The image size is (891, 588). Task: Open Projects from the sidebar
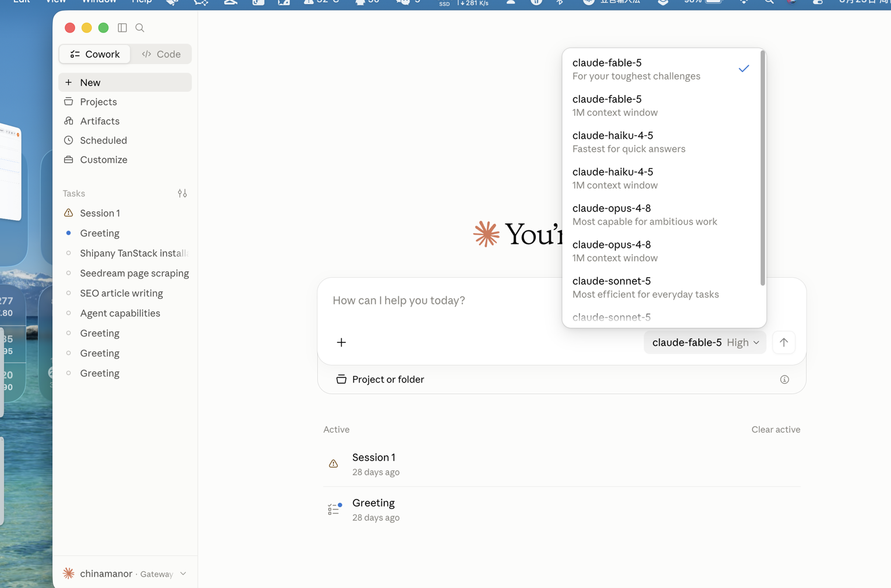point(125,102)
